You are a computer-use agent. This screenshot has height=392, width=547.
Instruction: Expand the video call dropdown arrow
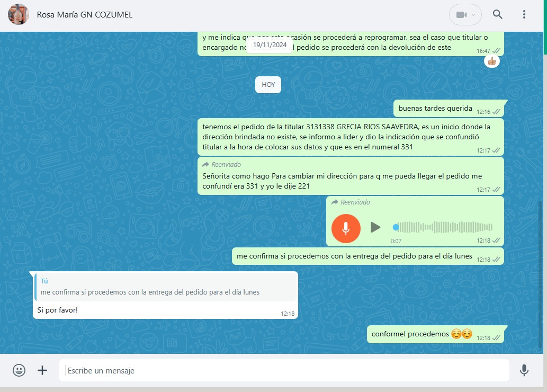pos(473,15)
